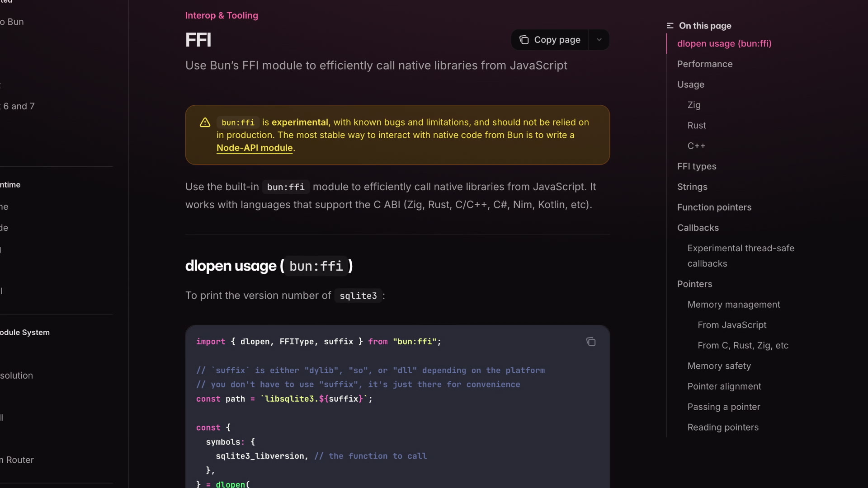Go to the Pointers section
This screenshot has height=488, width=868.
tap(694, 284)
